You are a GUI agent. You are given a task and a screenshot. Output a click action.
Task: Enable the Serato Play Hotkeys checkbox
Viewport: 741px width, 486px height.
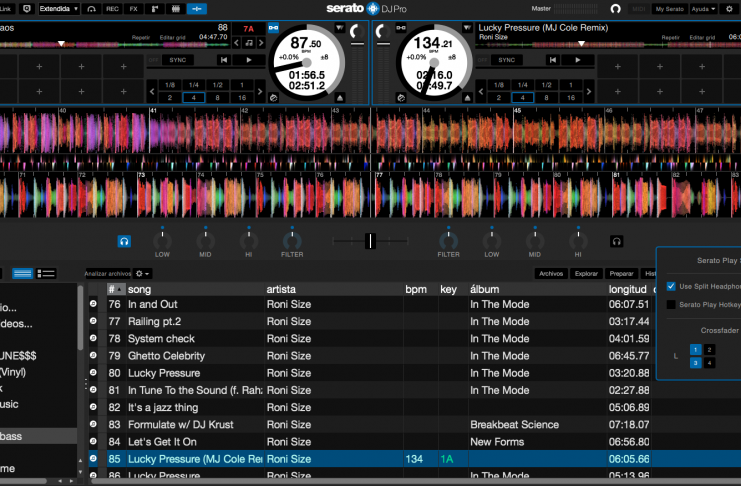point(672,304)
